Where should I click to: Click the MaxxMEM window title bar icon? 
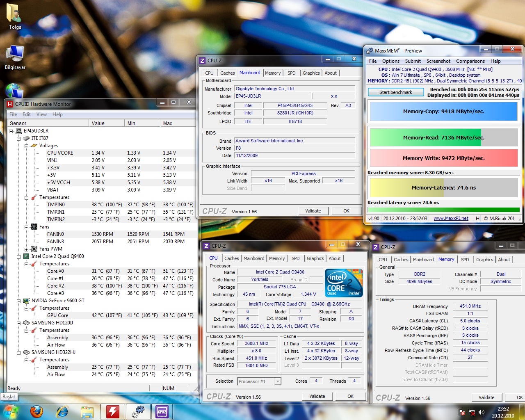370,51
